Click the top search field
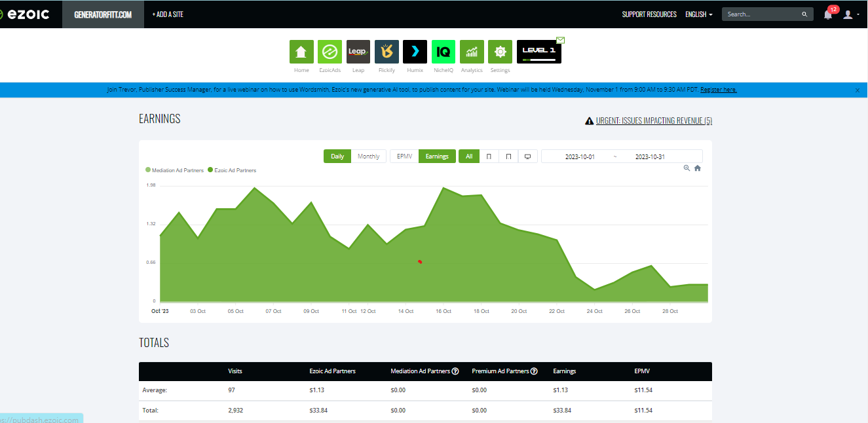This screenshot has height=423, width=868. coord(762,14)
